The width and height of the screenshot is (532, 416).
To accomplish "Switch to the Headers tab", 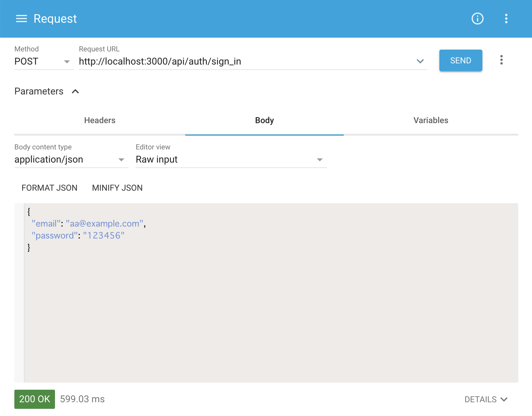I will pos(100,120).
